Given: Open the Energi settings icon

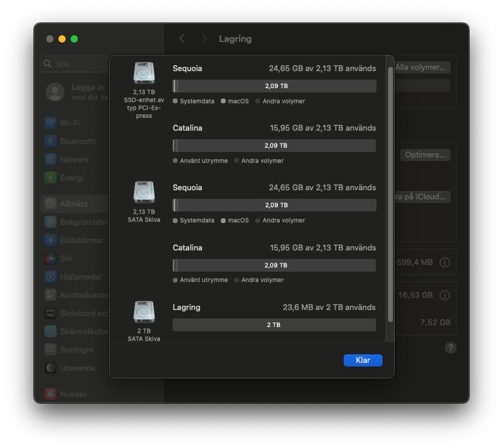Looking at the screenshot, I should [x=51, y=177].
